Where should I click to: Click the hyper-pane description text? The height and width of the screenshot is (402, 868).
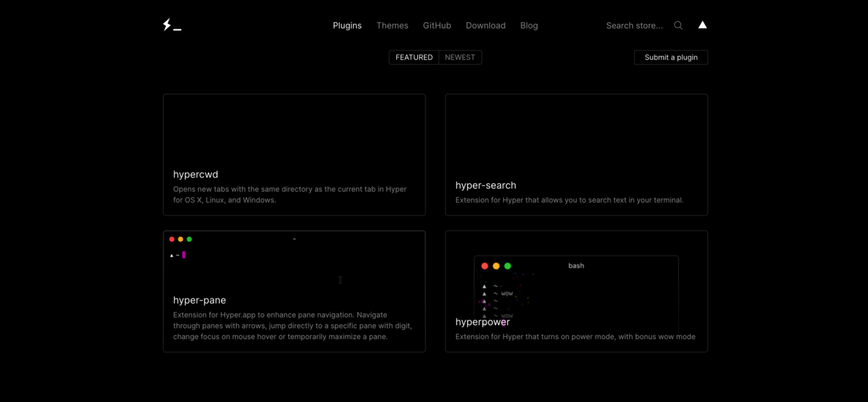293,326
